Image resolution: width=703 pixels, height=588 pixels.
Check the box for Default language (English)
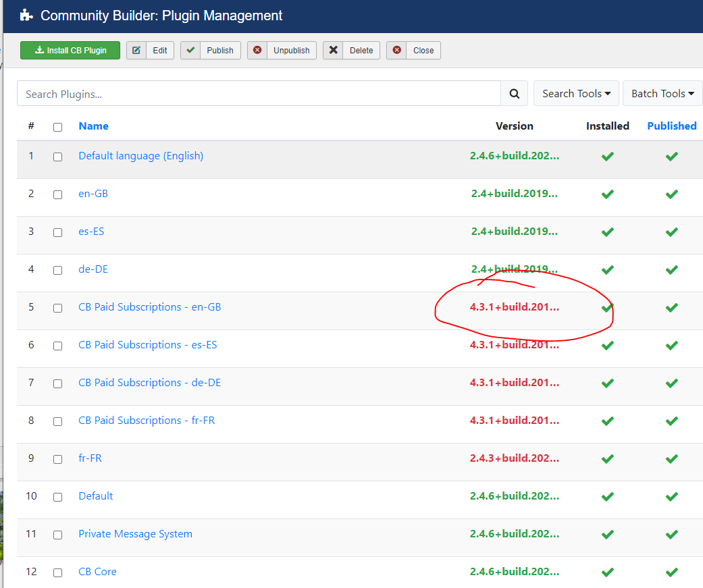pyautogui.click(x=57, y=157)
